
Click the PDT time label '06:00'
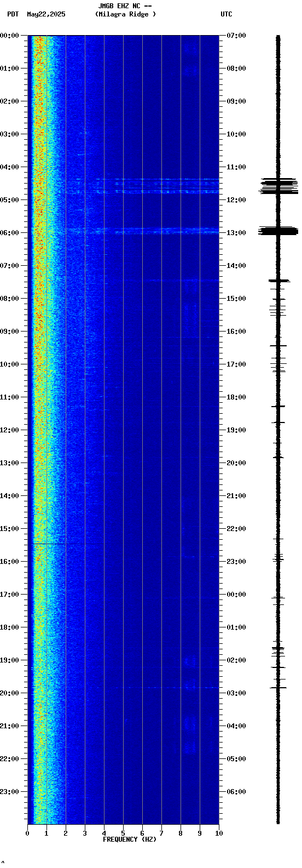tap(9, 233)
